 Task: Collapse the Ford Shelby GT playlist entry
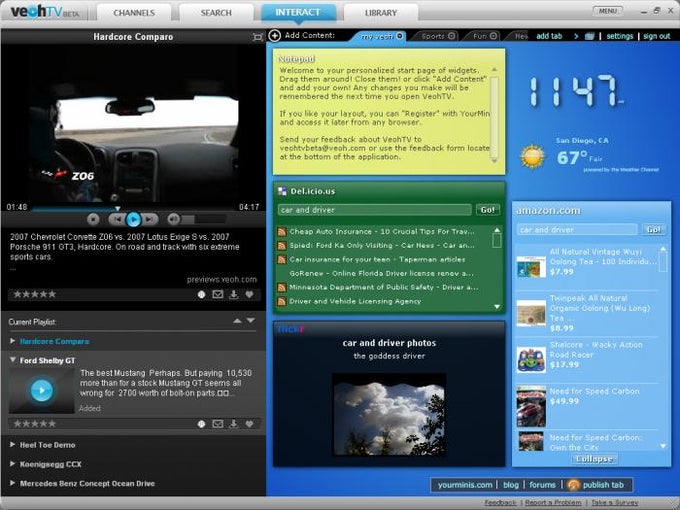coord(13,360)
